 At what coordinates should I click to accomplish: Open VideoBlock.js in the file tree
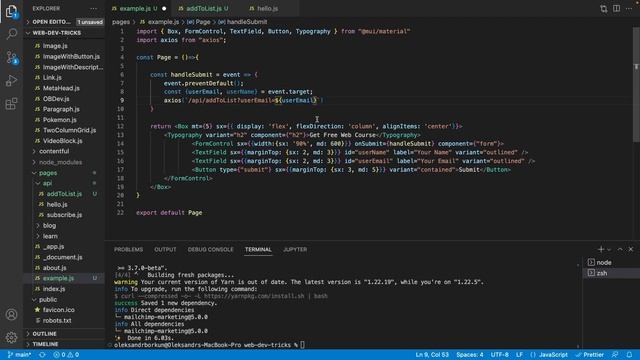tap(64, 141)
